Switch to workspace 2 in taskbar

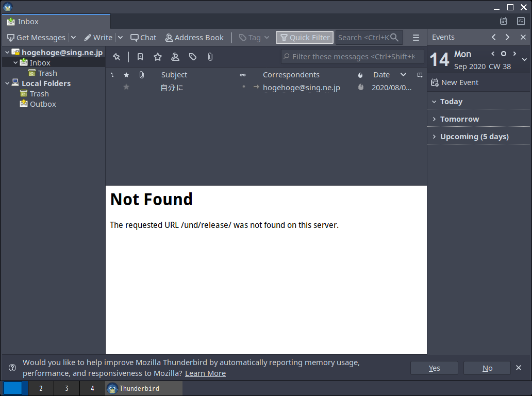coord(41,388)
